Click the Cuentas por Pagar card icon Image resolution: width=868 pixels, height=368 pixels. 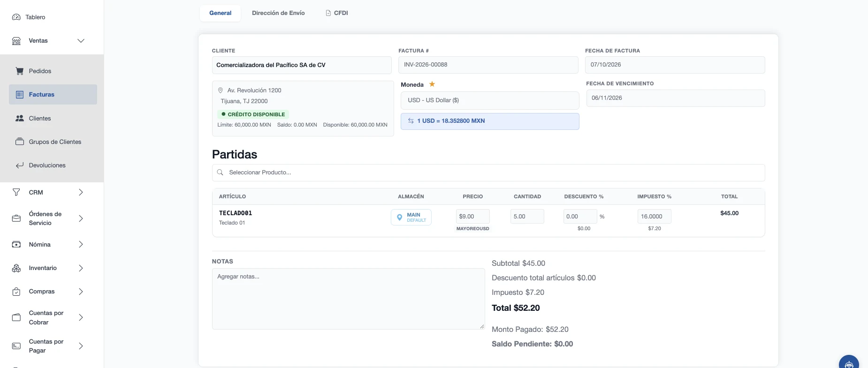tap(16, 346)
